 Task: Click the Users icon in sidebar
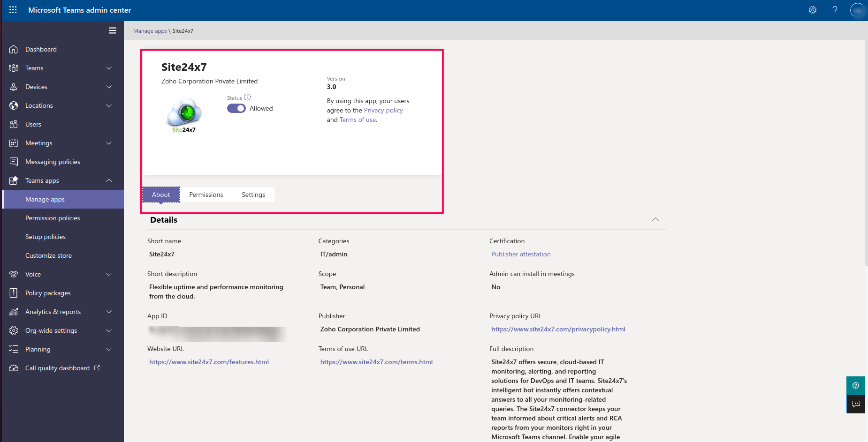14,124
